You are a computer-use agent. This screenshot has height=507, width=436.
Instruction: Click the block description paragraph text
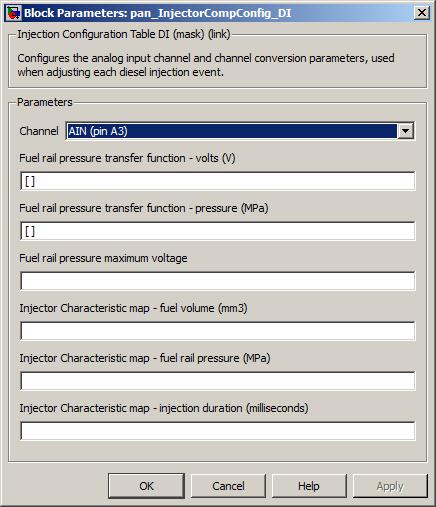click(206, 65)
